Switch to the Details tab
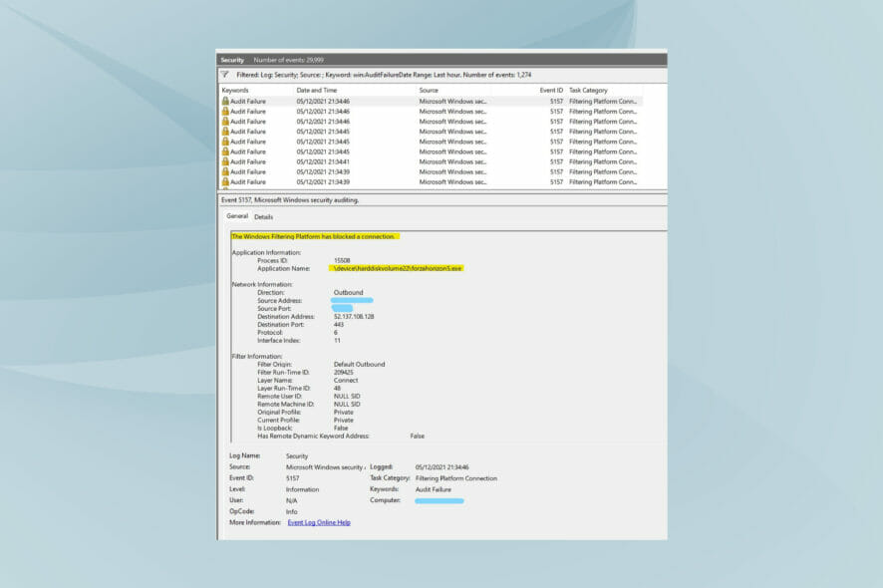The width and height of the screenshot is (883, 588). [263, 217]
